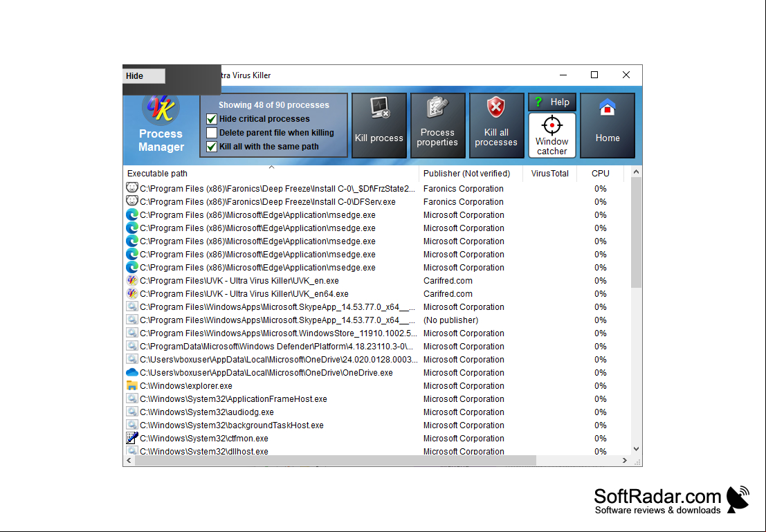Click the scroll up arrow
This screenshot has width=766, height=532.
pyautogui.click(x=635, y=172)
